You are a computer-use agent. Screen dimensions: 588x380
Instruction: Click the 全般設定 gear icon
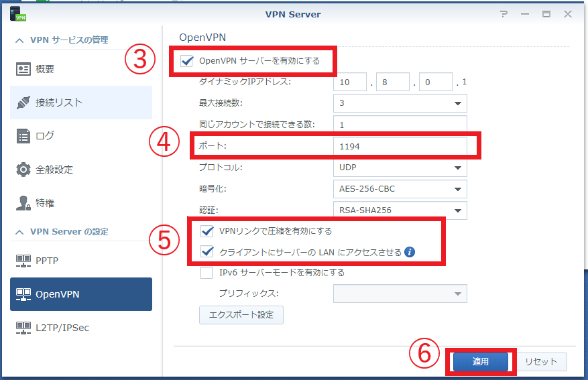coord(23,170)
